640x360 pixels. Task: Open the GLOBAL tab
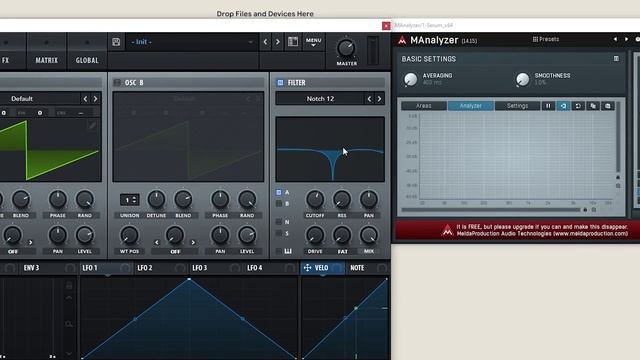(87, 60)
